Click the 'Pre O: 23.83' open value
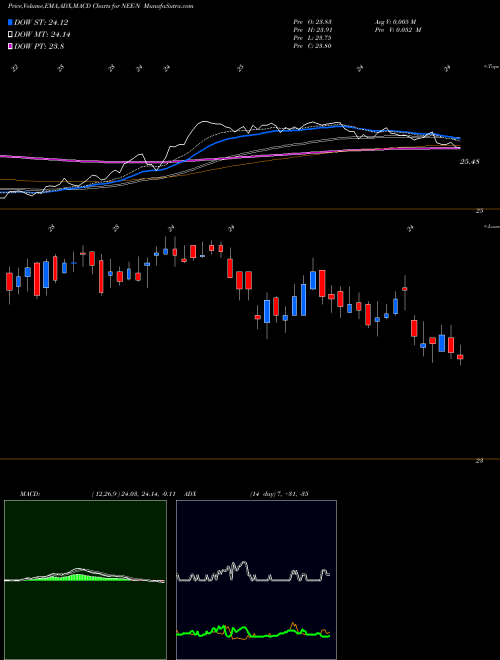This screenshot has width=500, height=660. click(x=312, y=22)
